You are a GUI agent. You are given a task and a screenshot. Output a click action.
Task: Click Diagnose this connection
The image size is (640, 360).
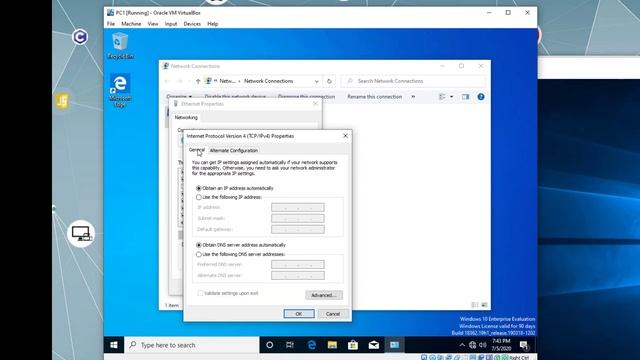[x=306, y=97]
